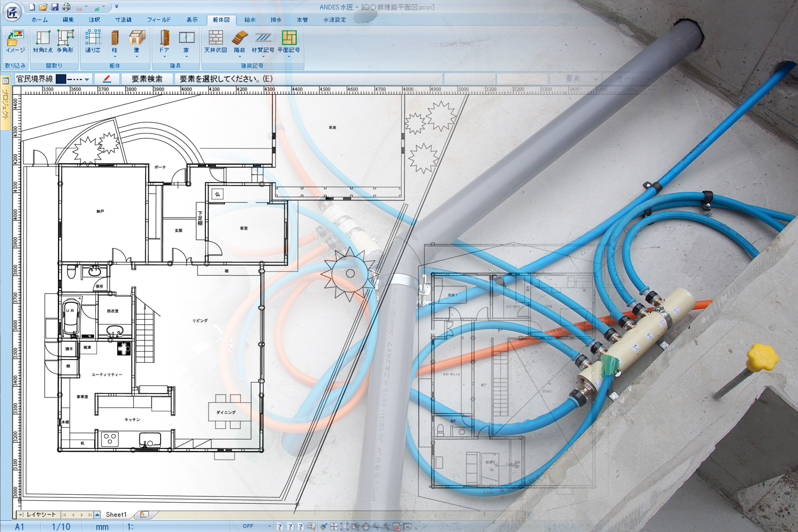The image size is (798, 532).
Task: Click the A1 paper size in status bar
Action: point(20,527)
